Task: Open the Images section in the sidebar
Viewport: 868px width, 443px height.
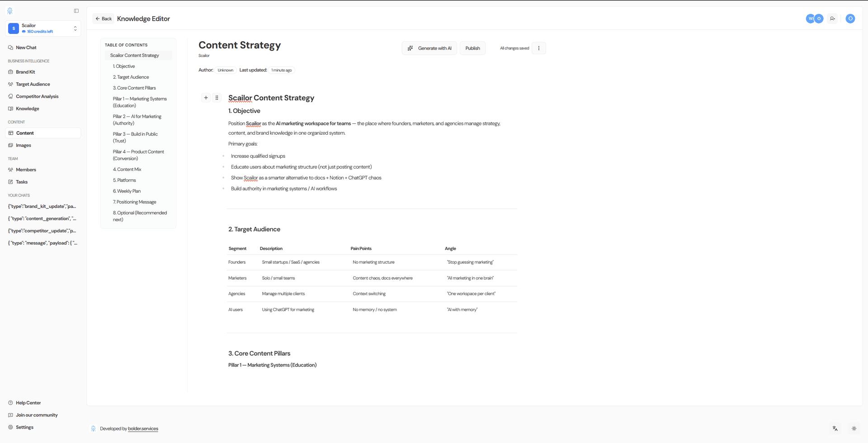Action: pyautogui.click(x=24, y=145)
